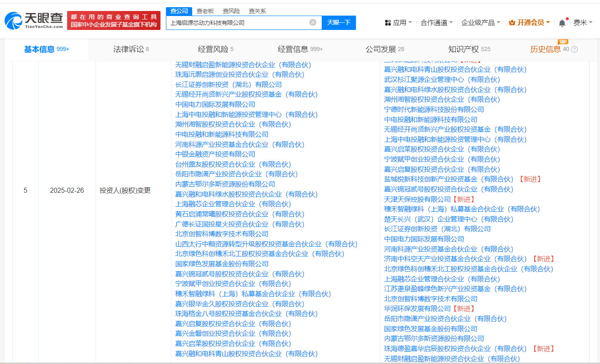Click the crown icon beside 开通会员
The width and height of the screenshot is (600, 364).
click(512, 23)
